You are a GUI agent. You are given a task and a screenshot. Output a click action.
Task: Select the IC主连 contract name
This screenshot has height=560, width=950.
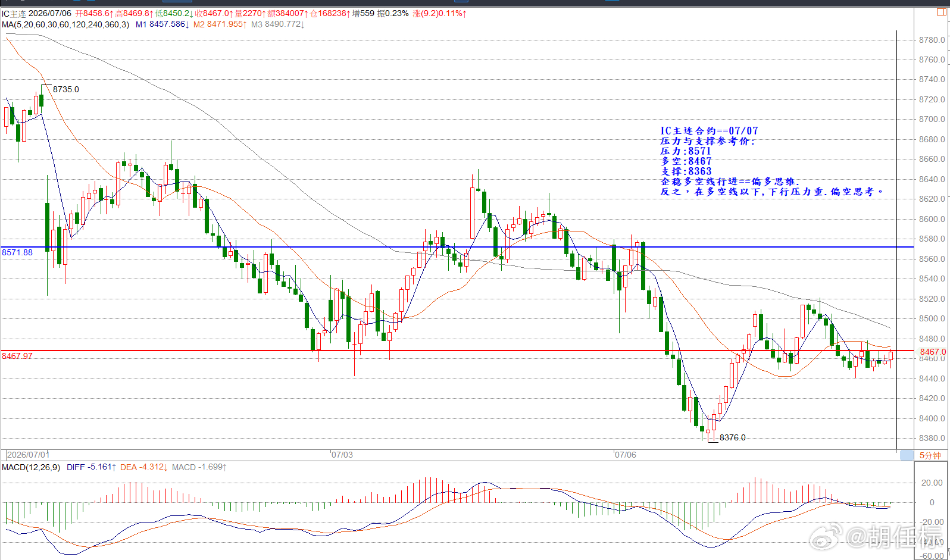tap(14, 13)
